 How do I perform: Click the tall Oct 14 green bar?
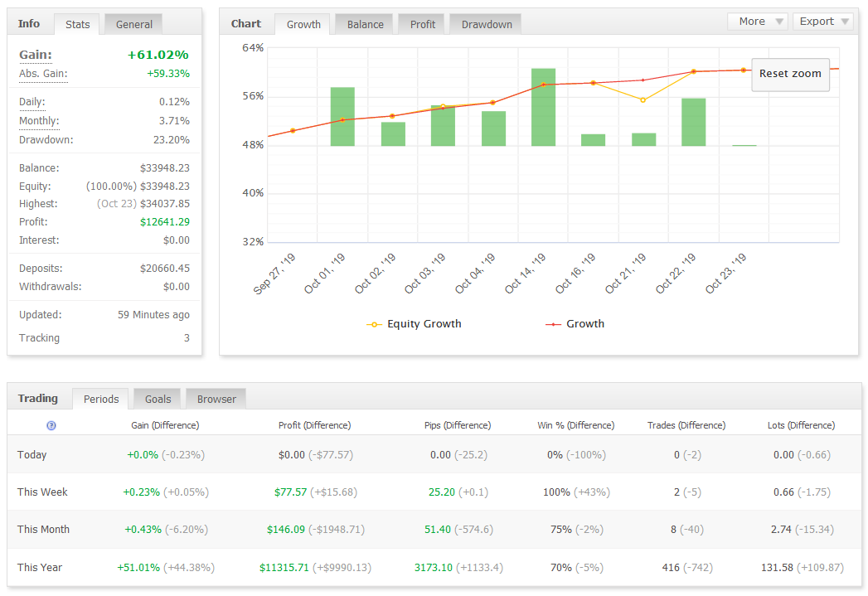543,108
